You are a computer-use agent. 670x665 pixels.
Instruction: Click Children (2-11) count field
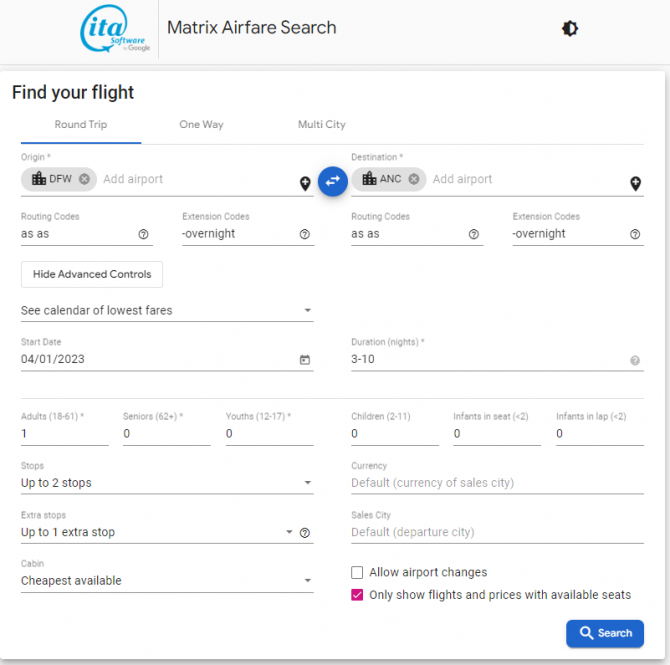click(395, 434)
